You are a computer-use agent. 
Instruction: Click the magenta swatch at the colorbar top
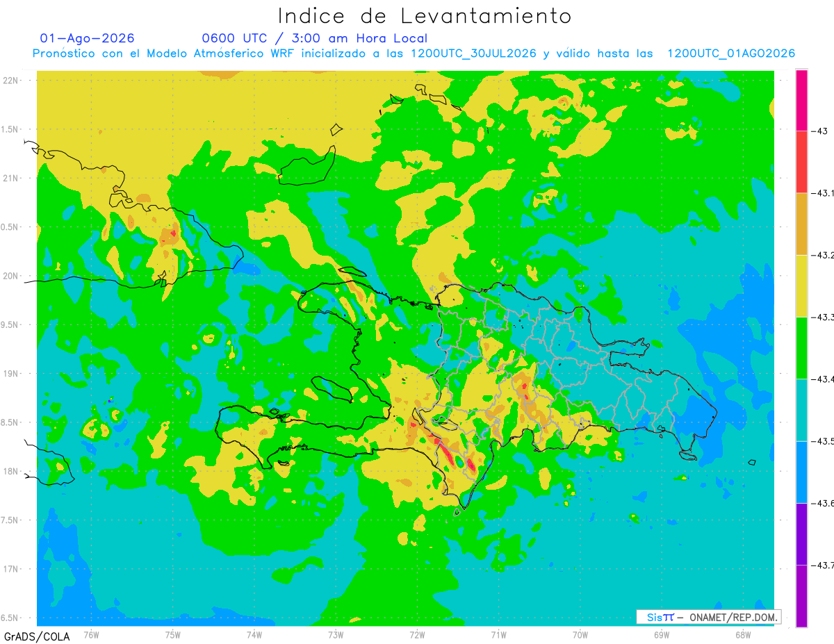point(801,100)
